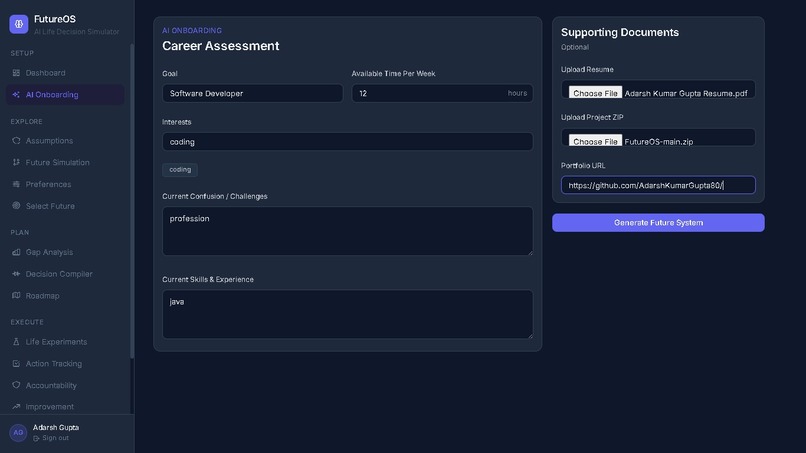Click the FutureOS title text

coord(54,19)
